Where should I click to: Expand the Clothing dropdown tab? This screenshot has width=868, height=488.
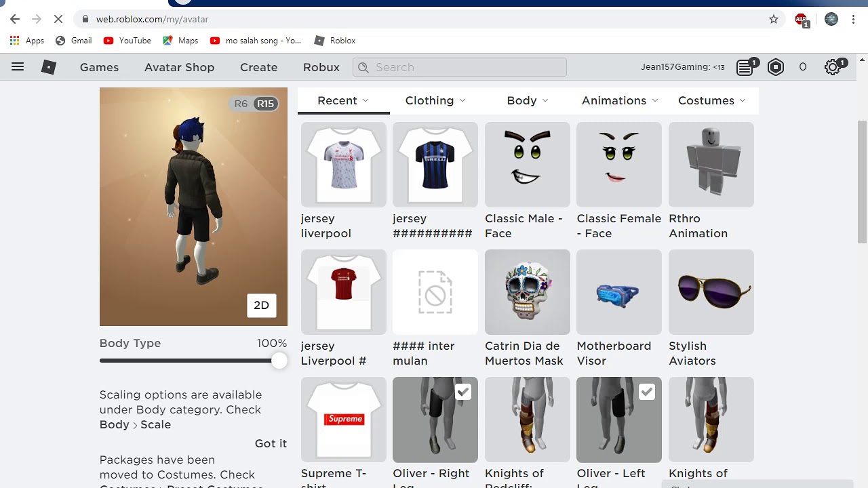click(435, 100)
